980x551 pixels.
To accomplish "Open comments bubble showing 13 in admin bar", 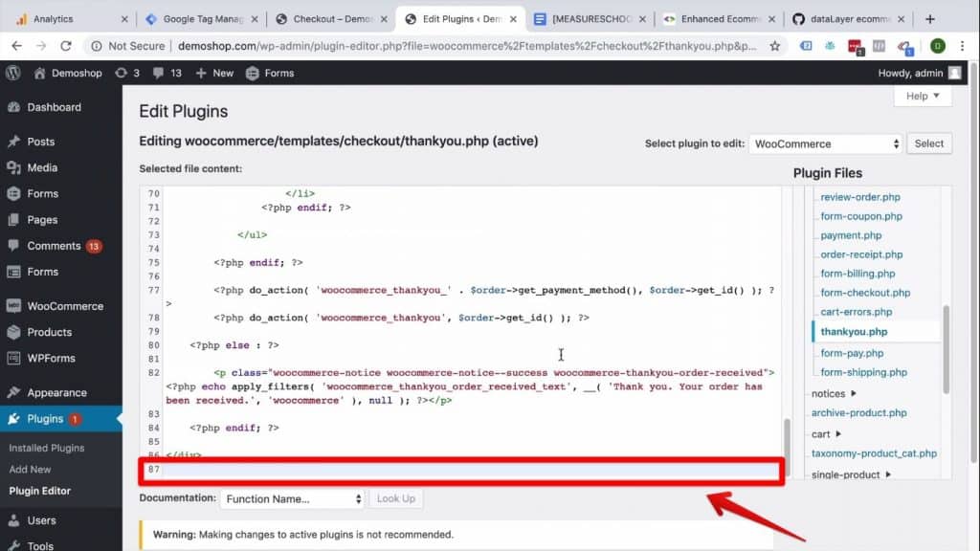I will [167, 73].
